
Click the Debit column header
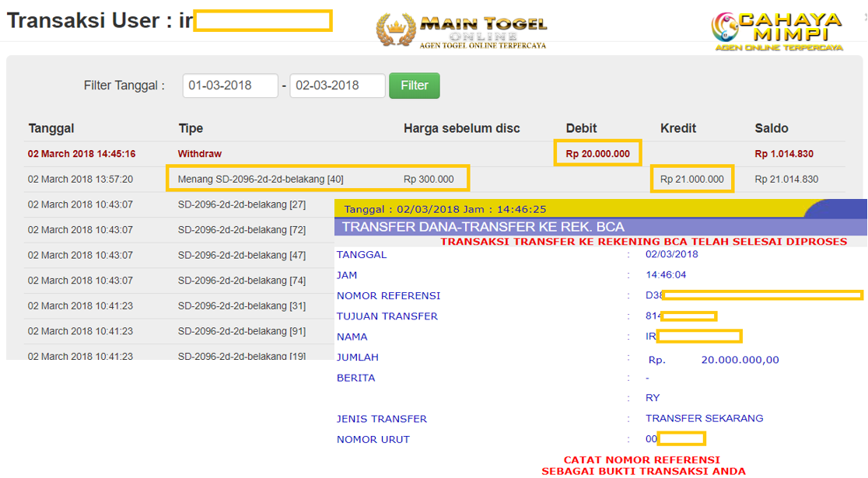[582, 128]
